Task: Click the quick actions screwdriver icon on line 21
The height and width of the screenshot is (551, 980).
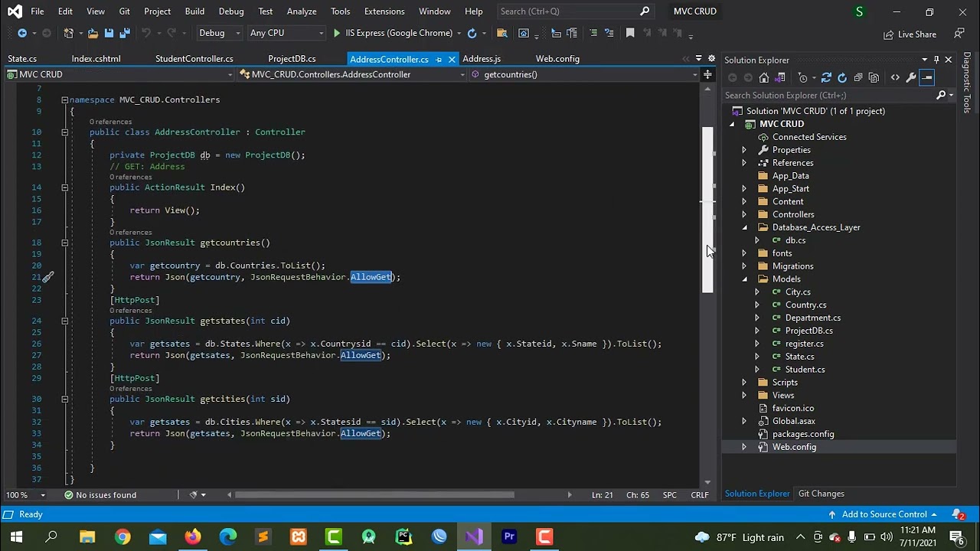Action: [x=47, y=277]
